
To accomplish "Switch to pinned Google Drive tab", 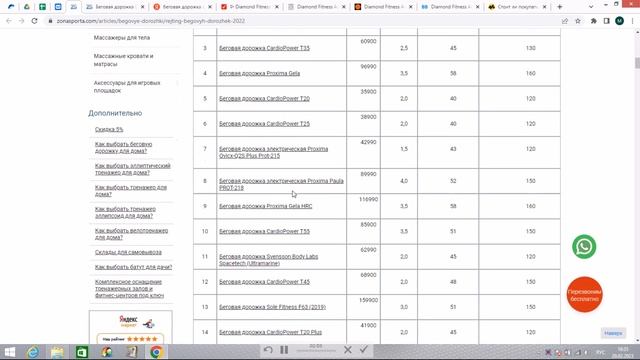I will click(27, 7).
